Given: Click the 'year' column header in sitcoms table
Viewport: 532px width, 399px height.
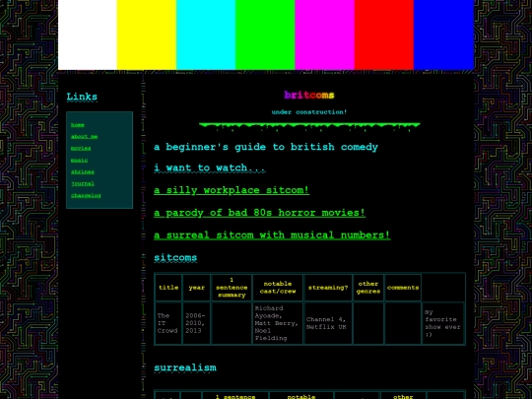Looking at the screenshot, I should (197, 288).
